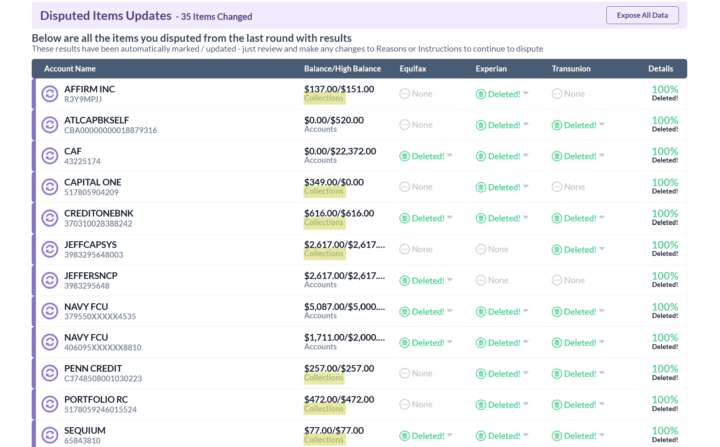Click the refresh icon for CAPITAL ONE
720x447 pixels.
pyautogui.click(x=50, y=187)
